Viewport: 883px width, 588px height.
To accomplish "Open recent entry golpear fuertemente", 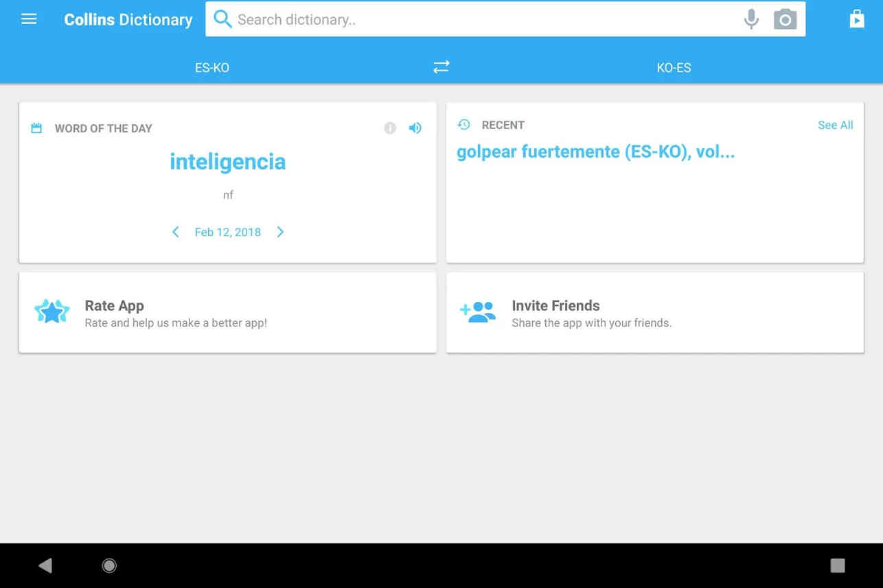I will point(539,152).
